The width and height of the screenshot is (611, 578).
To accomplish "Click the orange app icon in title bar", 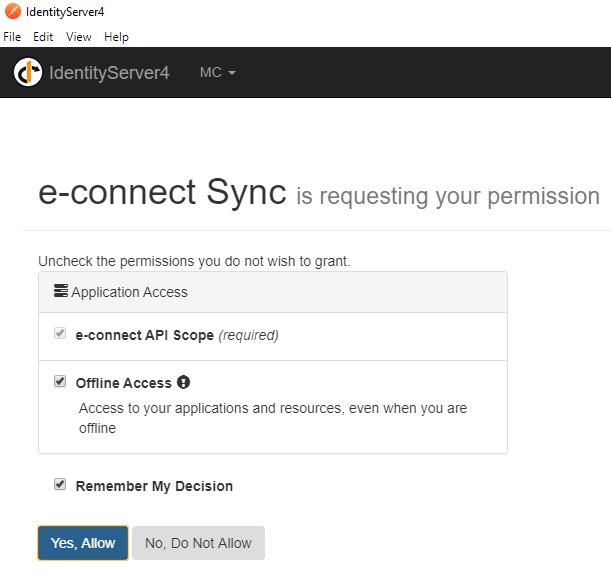I will tap(12, 11).
